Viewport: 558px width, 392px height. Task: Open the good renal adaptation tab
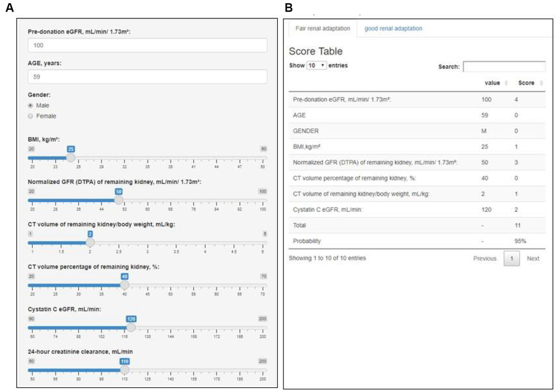pyautogui.click(x=393, y=28)
